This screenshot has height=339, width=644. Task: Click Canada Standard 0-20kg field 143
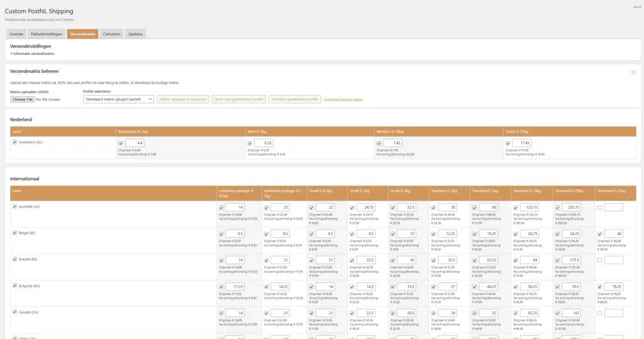click(x=571, y=313)
